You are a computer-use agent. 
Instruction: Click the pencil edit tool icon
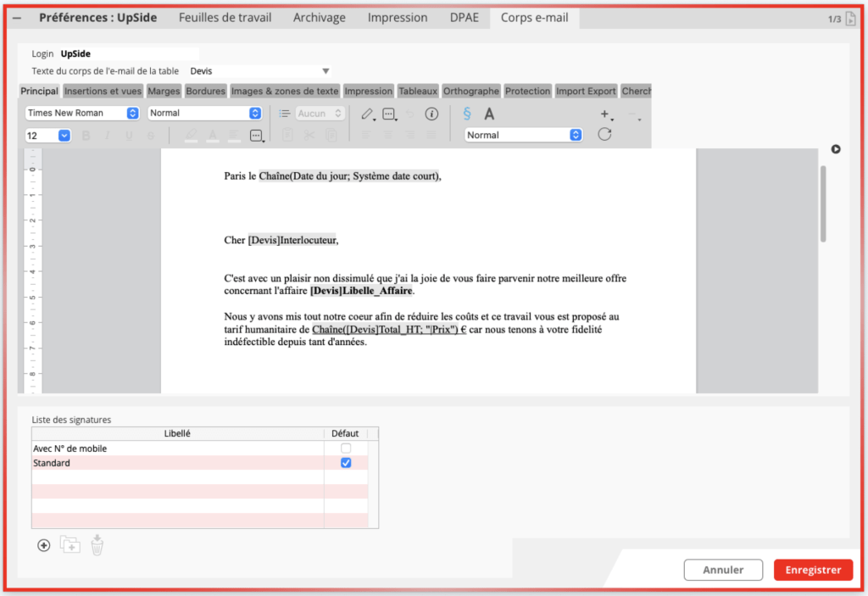[366, 114]
